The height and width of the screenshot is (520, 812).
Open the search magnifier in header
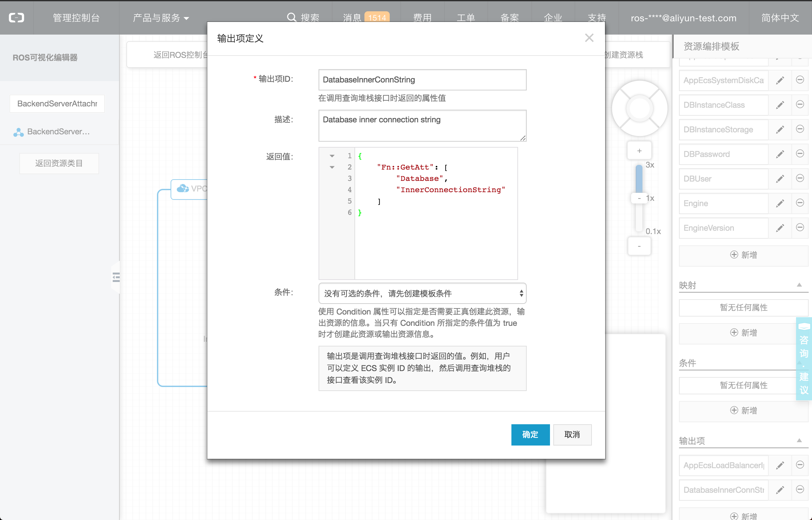point(291,17)
